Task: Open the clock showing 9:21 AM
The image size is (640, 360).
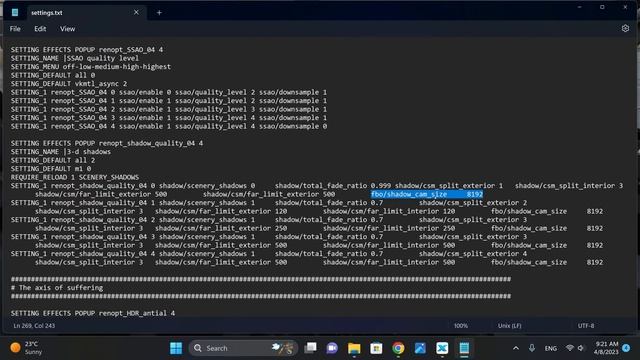Action: pos(606,348)
